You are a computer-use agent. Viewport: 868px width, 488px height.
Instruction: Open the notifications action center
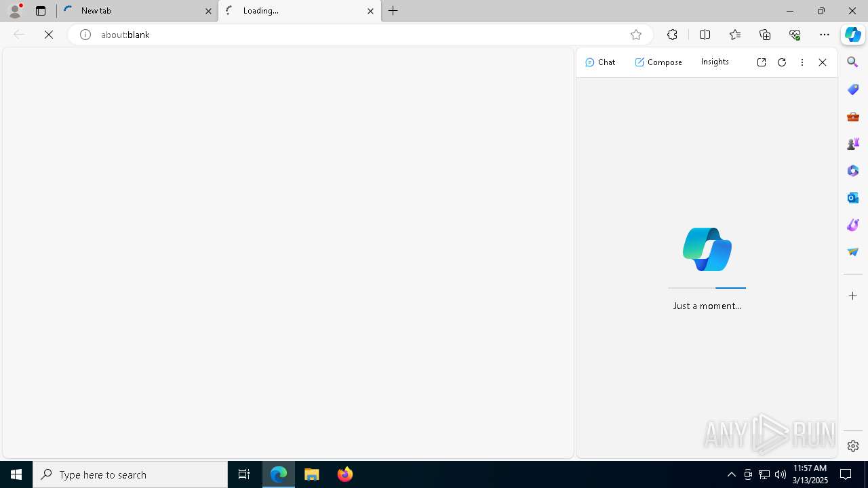coord(846,474)
